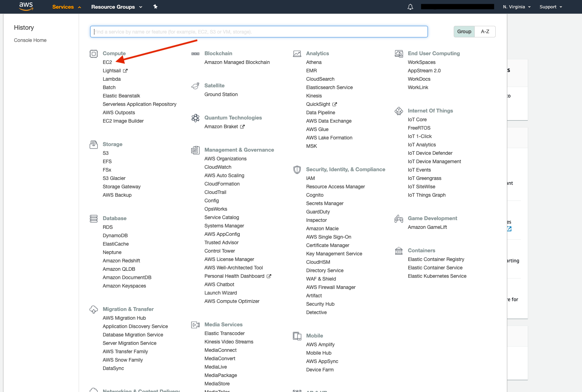Open DynamoDB under Database
Viewport: 582px width, 392px height.
pos(115,235)
